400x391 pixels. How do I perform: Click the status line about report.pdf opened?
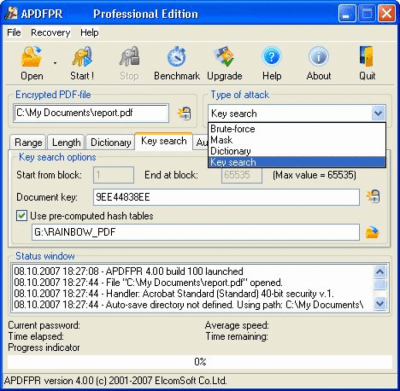coord(148,283)
